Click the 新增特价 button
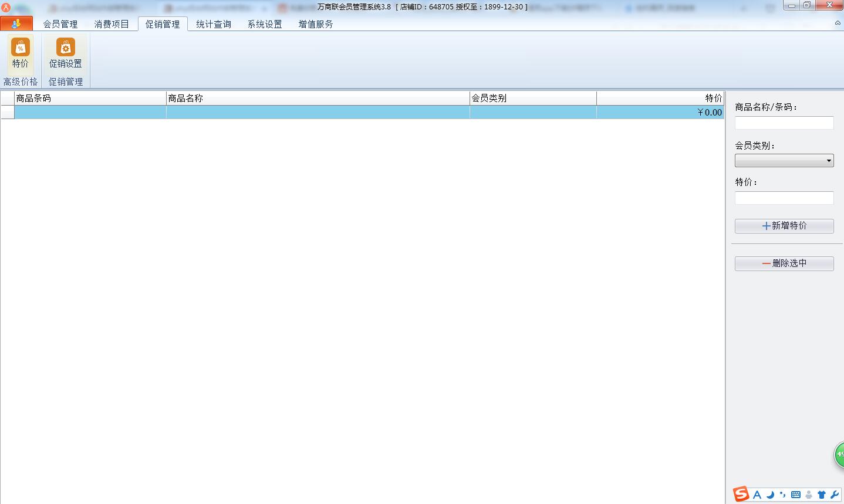 784,226
